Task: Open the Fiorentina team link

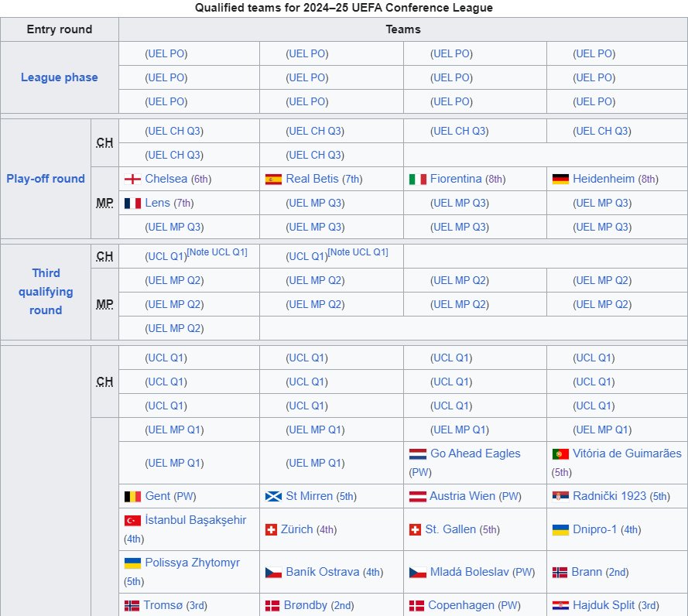Action: point(456,179)
